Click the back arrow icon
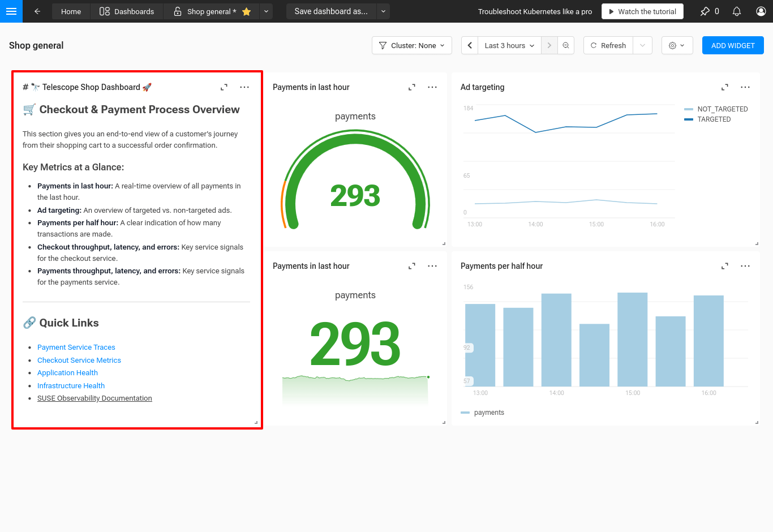The height and width of the screenshot is (532, 773). tap(37, 11)
